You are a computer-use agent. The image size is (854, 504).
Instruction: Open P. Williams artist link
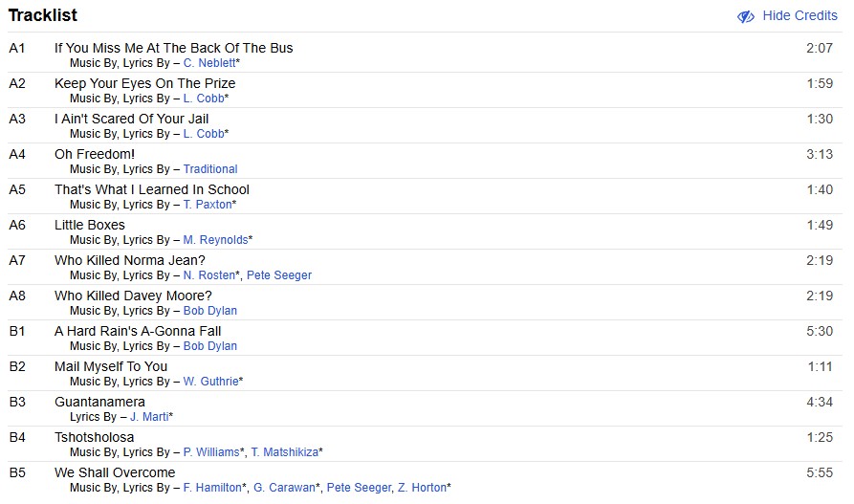coord(211,452)
